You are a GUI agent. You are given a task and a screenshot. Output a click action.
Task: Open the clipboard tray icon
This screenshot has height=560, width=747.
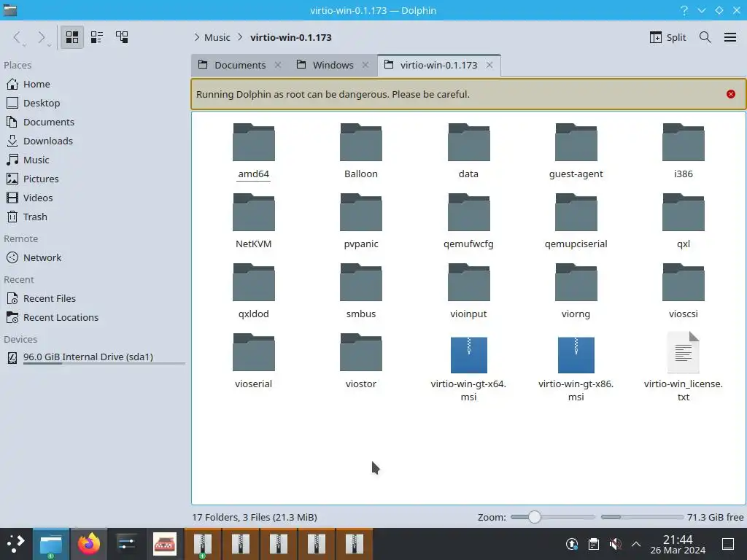point(594,544)
